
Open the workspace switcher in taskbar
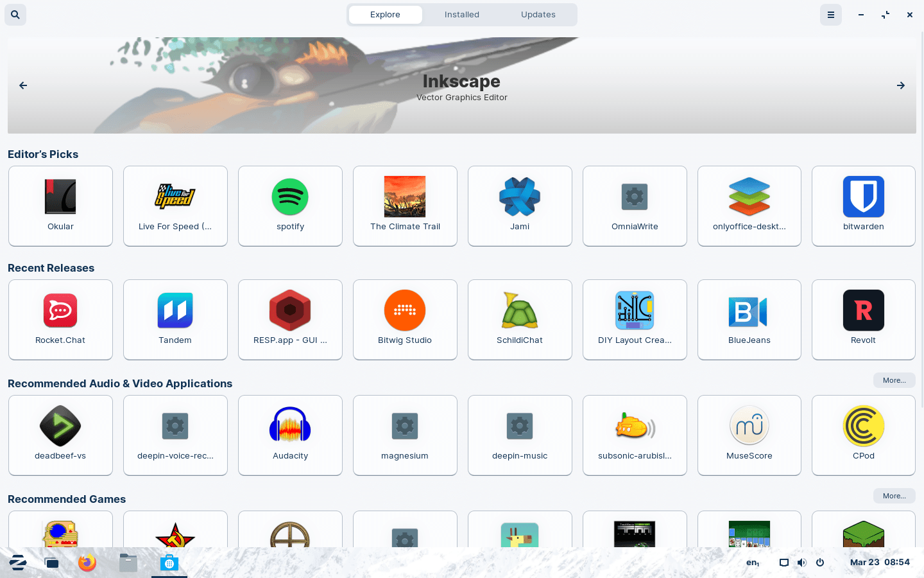pos(51,563)
